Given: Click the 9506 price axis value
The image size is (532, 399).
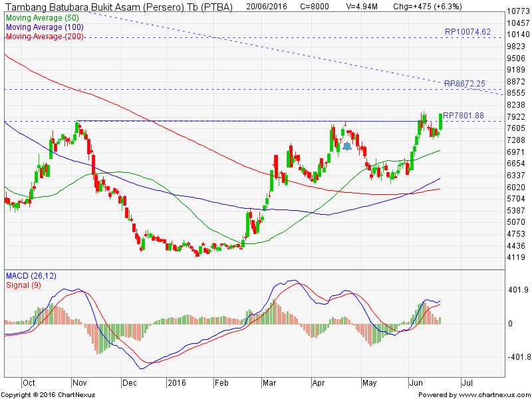Looking at the screenshot, I should (516, 58).
